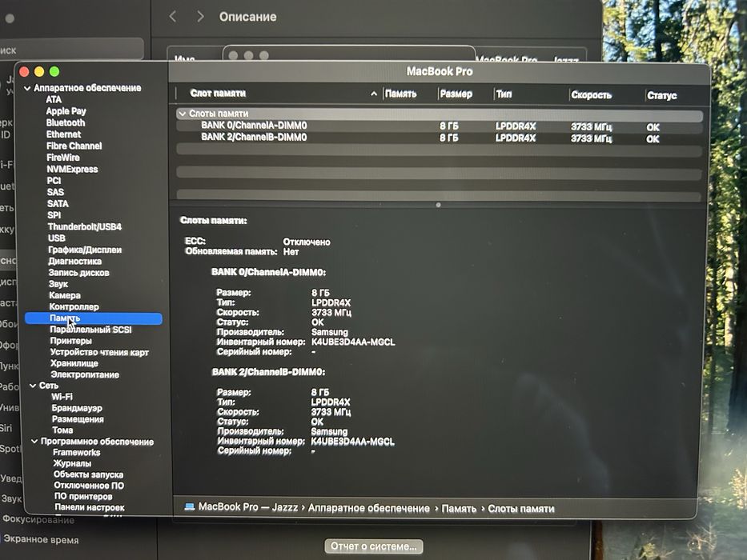This screenshot has width=747, height=560.
Task: Select Диагностика in the sidebar
Action: [x=74, y=261]
